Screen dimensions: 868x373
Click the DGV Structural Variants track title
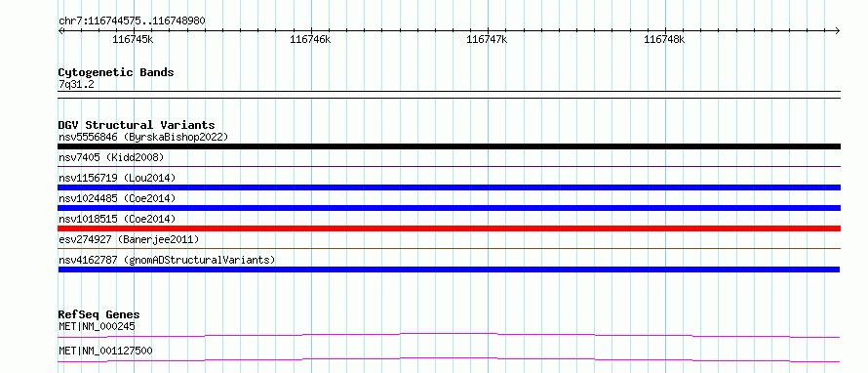(137, 125)
